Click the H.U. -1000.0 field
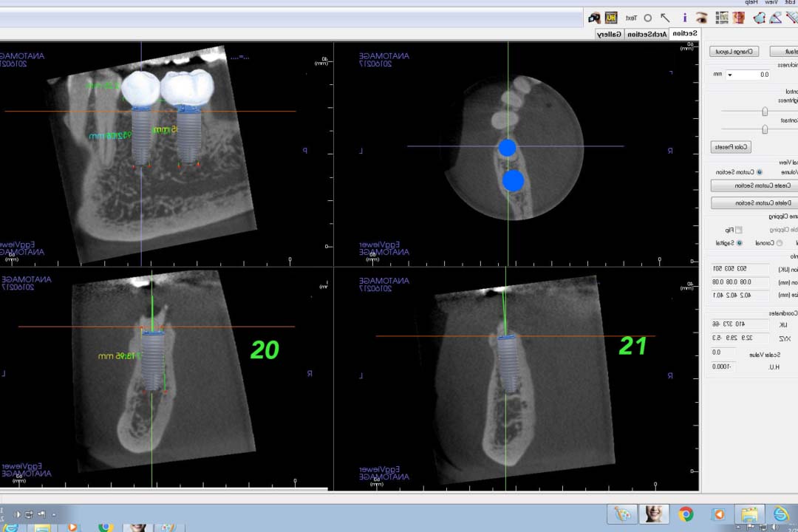The width and height of the screenshot is (798, 532). tap(723, 367)
